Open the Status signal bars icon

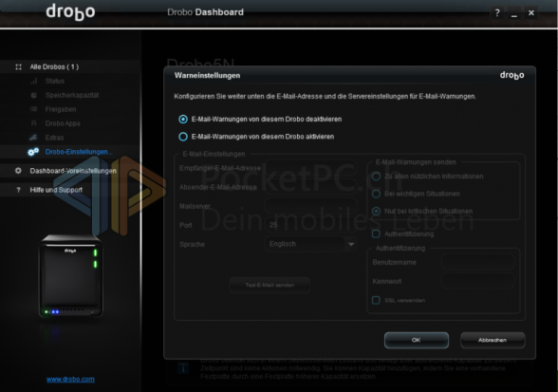[x=34, y=82]
